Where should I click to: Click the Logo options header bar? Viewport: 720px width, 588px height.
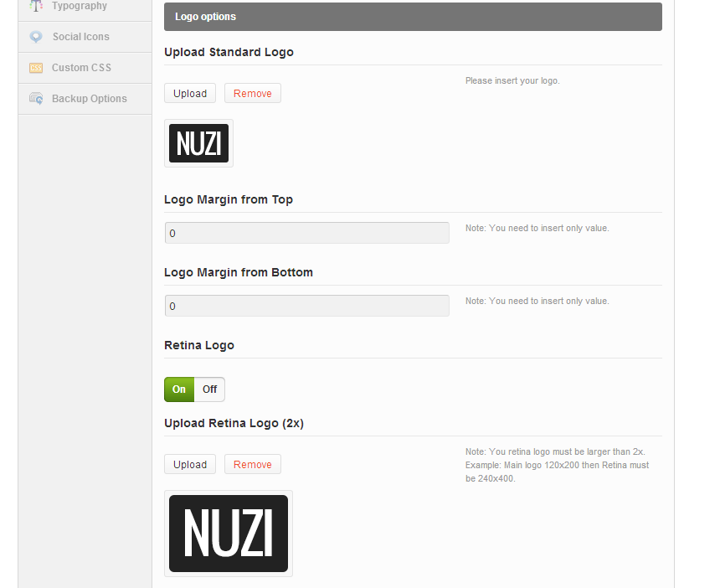[413, 17]
